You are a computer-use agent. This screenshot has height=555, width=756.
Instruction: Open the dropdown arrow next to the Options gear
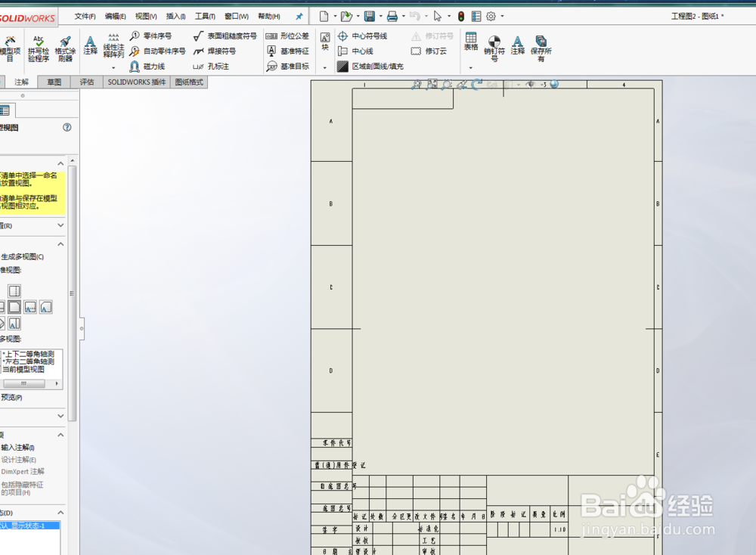[x=503, y=17]
